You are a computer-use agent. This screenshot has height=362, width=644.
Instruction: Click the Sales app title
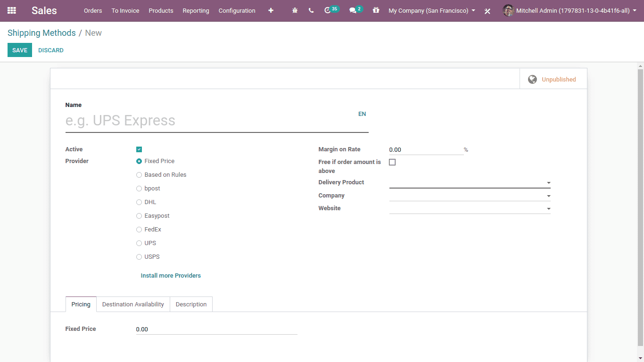pyautogui.click(x=44, y=10)
